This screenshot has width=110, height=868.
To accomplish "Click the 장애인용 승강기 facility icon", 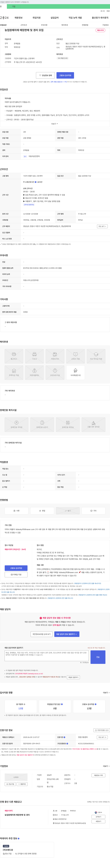I will click(x=42, y=425).
